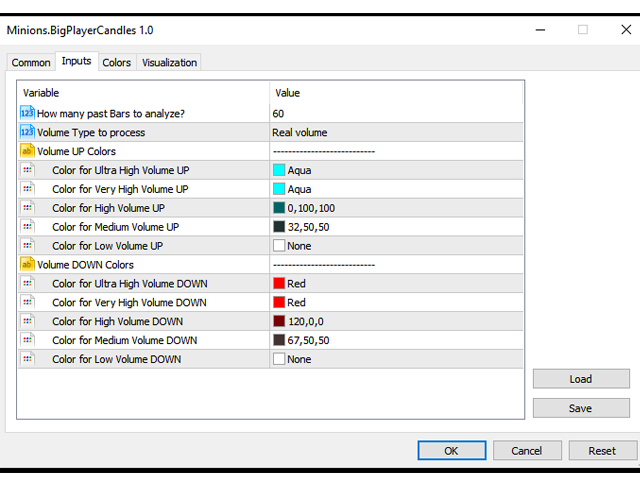Click the 32,50,50 dark color swatch
This screenshot has height=480, width=640.
(x=279, y=227)
